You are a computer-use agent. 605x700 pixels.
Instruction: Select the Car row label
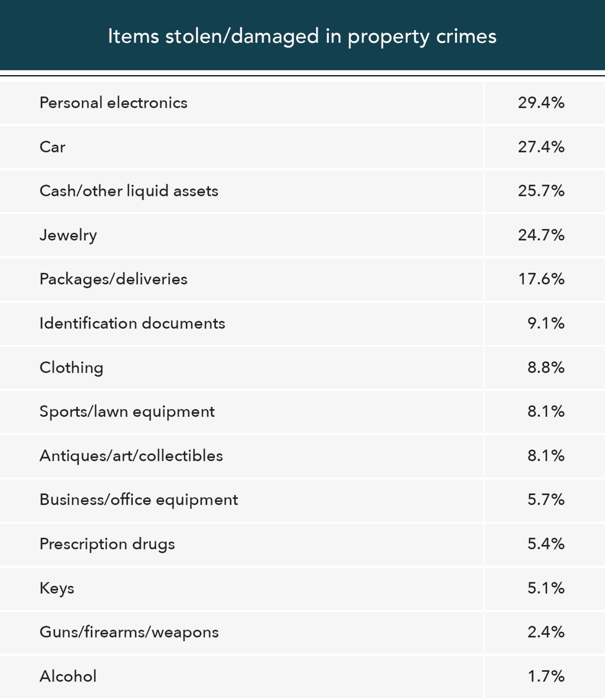(x=52, y=147)
